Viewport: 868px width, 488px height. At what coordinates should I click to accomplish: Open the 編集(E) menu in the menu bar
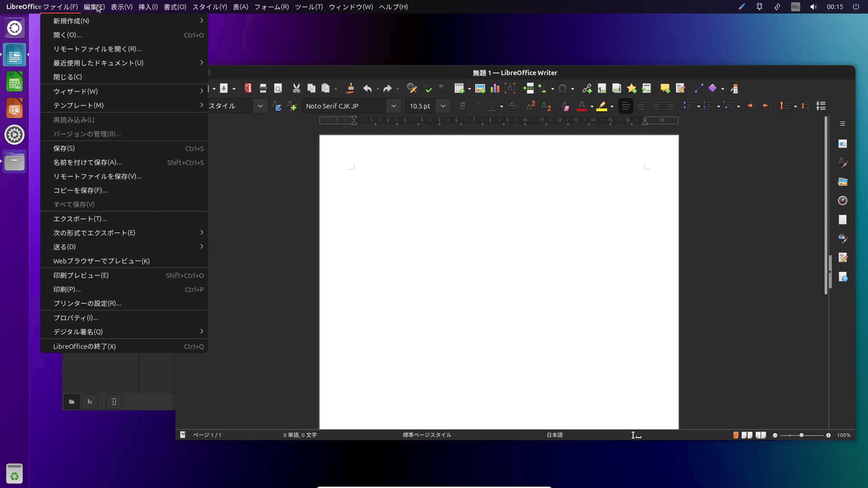pyautogui.click(x=94, y=7)
